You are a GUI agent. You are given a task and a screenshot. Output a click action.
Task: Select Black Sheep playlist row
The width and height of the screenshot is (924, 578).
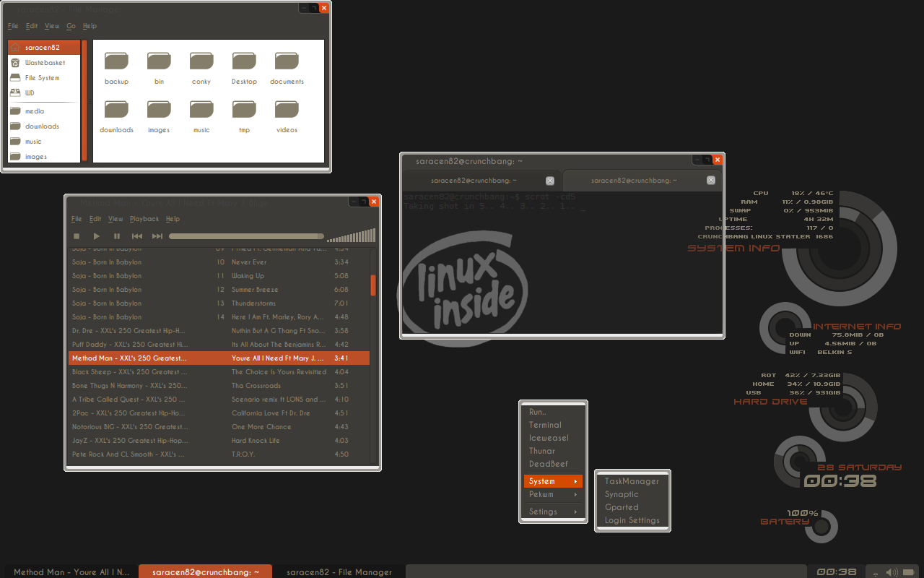tap(219, 372)
